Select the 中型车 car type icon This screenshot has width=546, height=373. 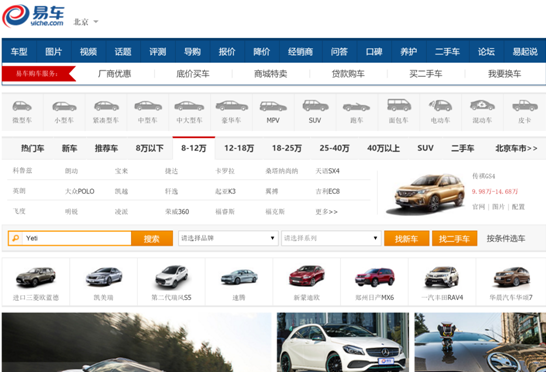[x=148, y=106]
